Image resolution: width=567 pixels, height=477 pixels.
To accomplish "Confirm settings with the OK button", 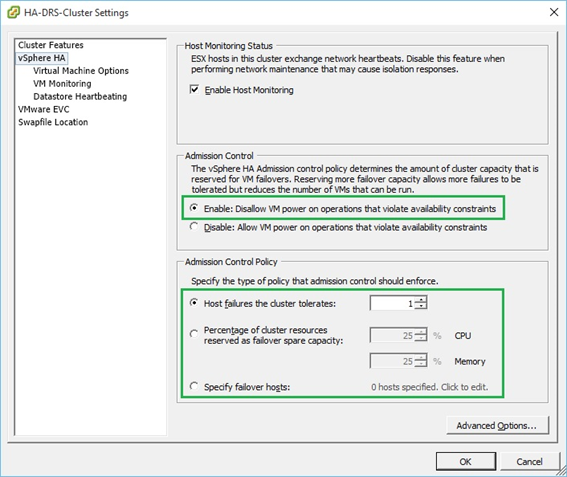I will [x=466, y=461].
